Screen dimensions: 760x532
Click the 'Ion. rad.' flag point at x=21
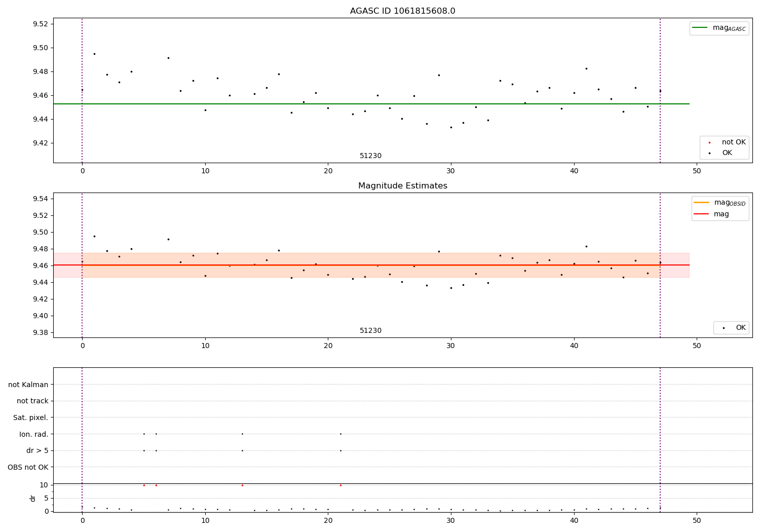pos(340,434)
